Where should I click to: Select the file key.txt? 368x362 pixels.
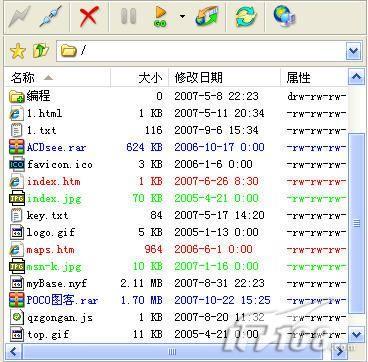pos(47,215)
